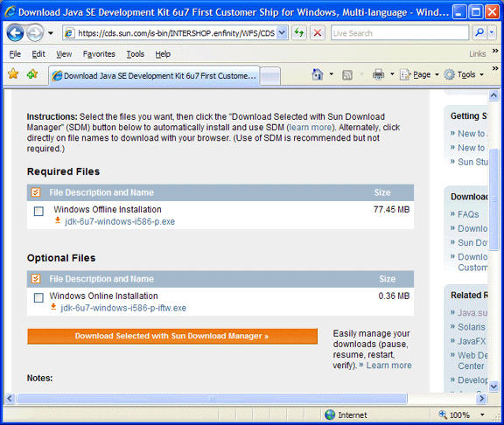The height and width of the screenshot is (425, 504).
Task: Open the Favorites menu
Action: 99,54
